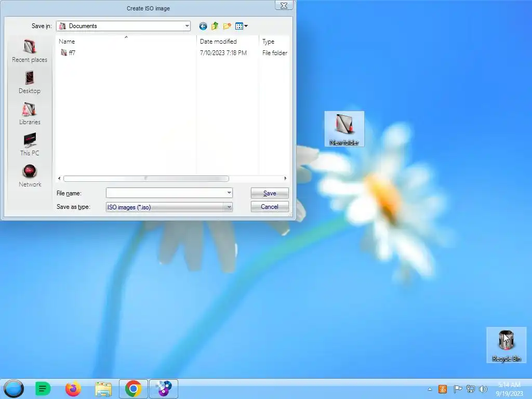
Task: Click horizontal scrollbar left arrow
Action: (59, 179)
